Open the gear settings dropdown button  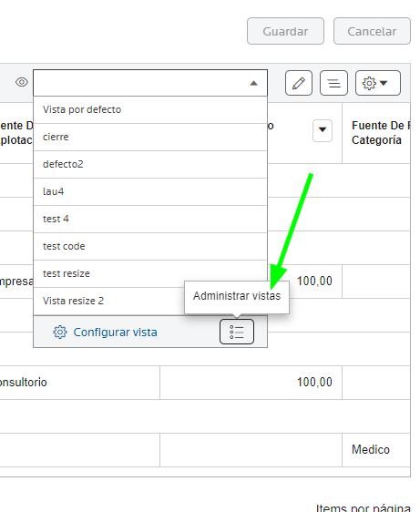click(x=378, y=83)
